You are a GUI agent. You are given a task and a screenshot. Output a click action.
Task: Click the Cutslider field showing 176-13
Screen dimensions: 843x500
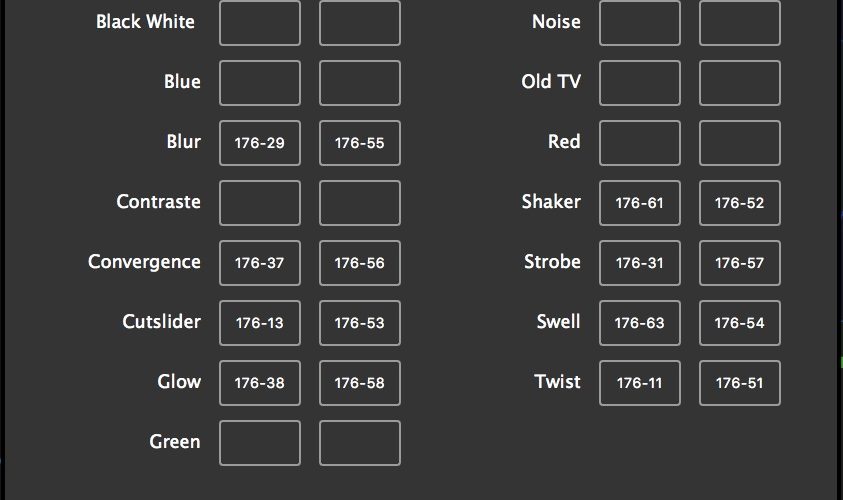click(x=260, y=323)
